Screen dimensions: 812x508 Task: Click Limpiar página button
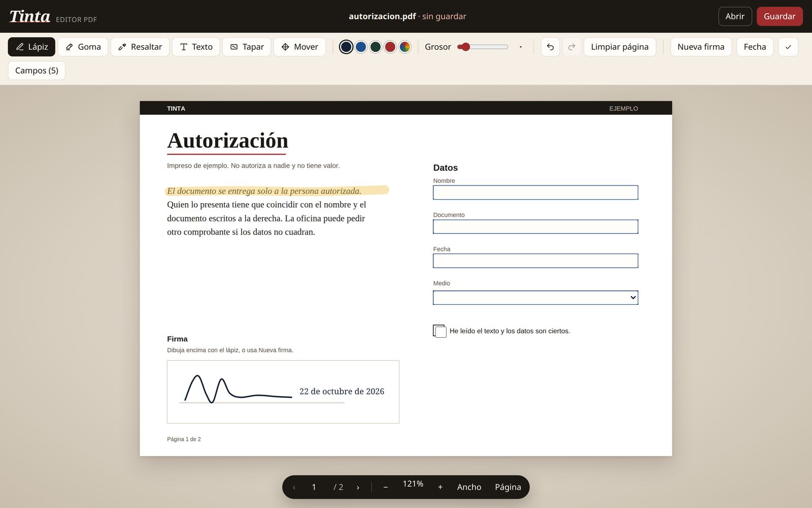620,47
